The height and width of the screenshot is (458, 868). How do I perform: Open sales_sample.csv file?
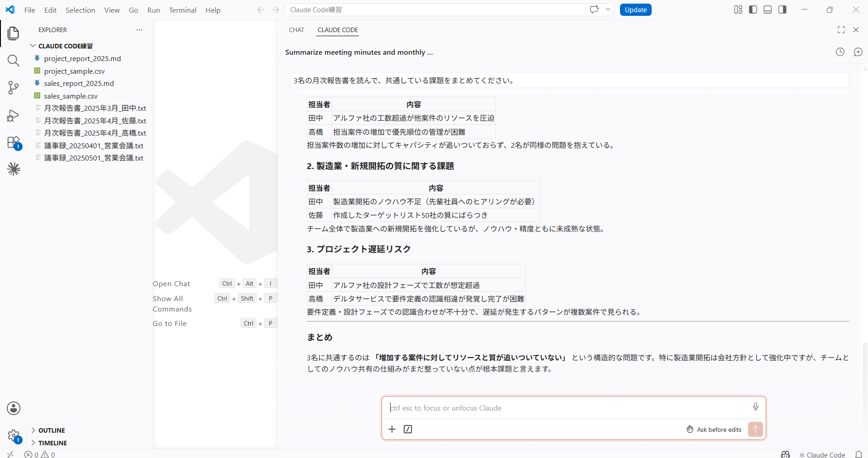click(71, 96)
